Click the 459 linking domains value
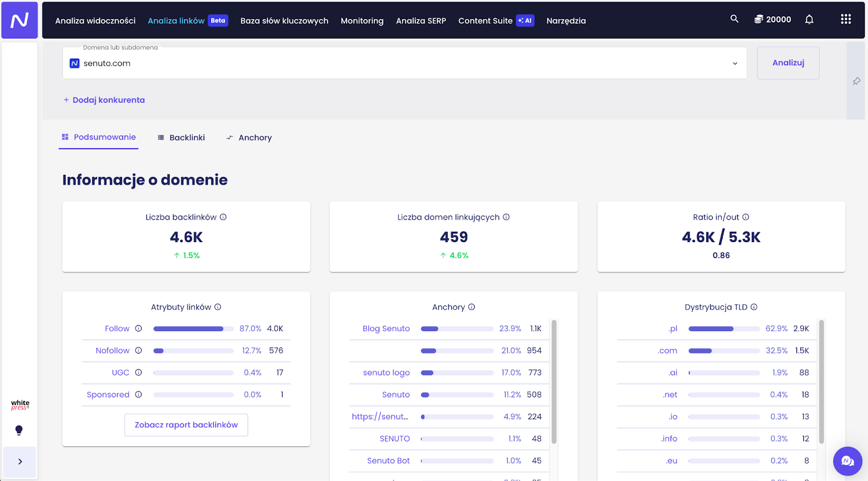 coord(454,237)
